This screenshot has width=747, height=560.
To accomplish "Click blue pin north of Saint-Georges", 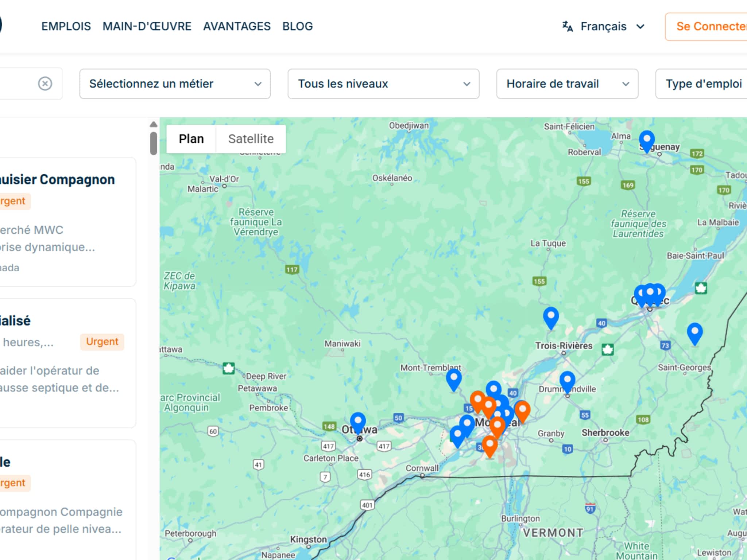I will coord(694,332).
